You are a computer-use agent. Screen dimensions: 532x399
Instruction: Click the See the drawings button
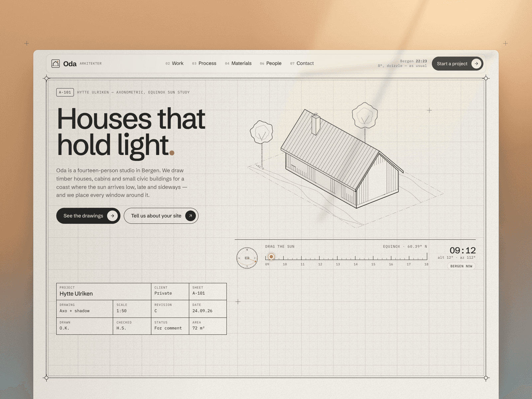coord(88,216)
